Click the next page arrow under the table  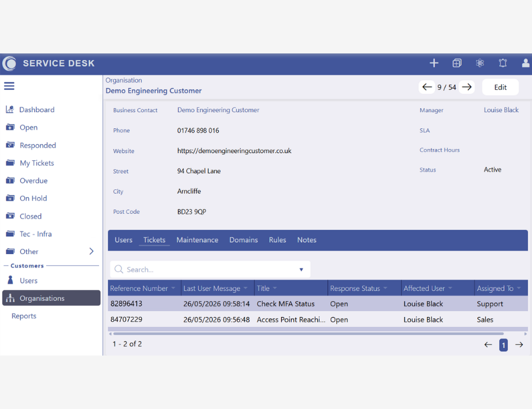coord(519,345)
